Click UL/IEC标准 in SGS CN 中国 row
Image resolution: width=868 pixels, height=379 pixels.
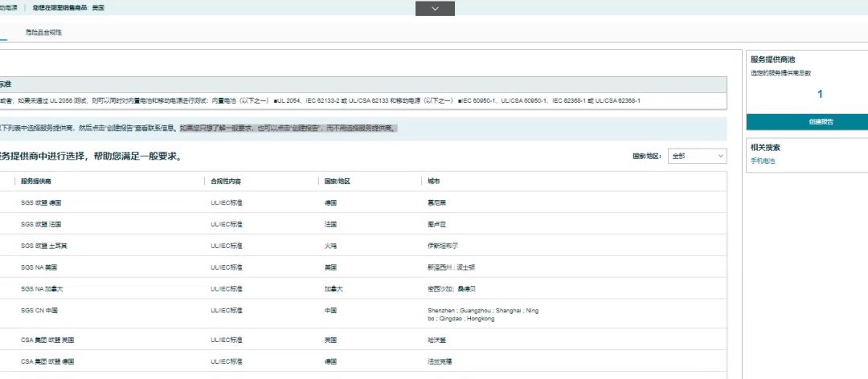coord(227,311)
